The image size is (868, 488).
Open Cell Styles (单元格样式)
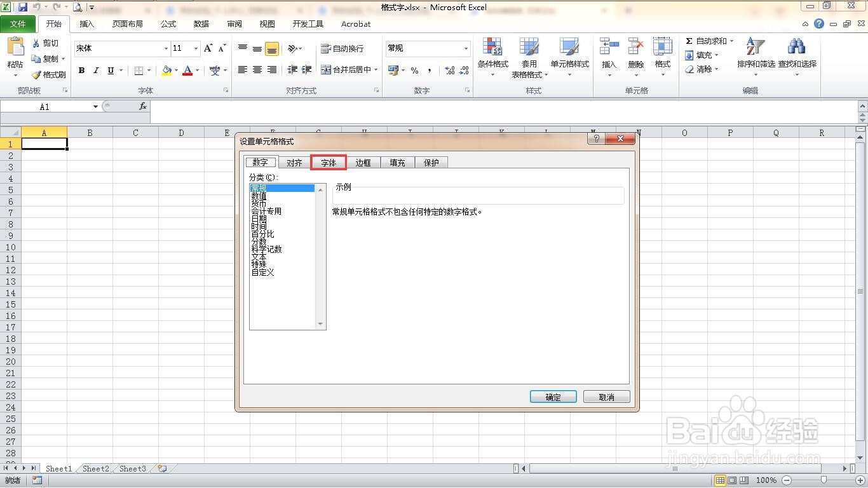tap(569, 57)
